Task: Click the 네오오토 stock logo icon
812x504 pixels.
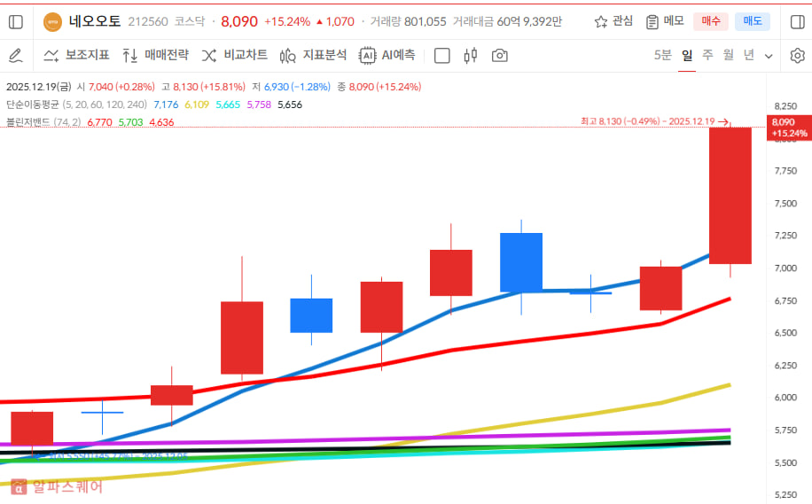Action: (x=52, y=21)
